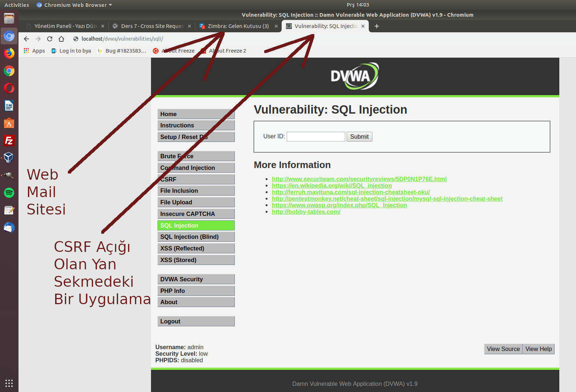Click the View Help button
576x392 pixels.
click(x=539, y=349)
